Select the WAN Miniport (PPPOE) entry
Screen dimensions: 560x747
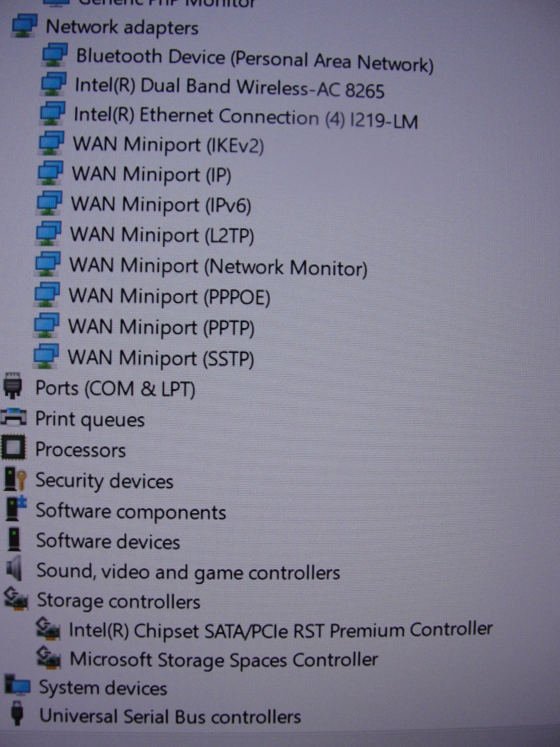(169, 297)
